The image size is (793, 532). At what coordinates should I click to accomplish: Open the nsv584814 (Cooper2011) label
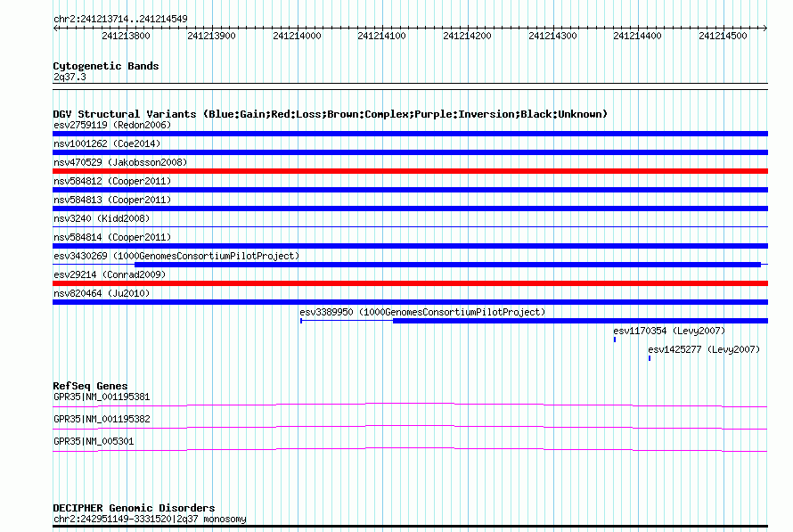click(112, 237)
